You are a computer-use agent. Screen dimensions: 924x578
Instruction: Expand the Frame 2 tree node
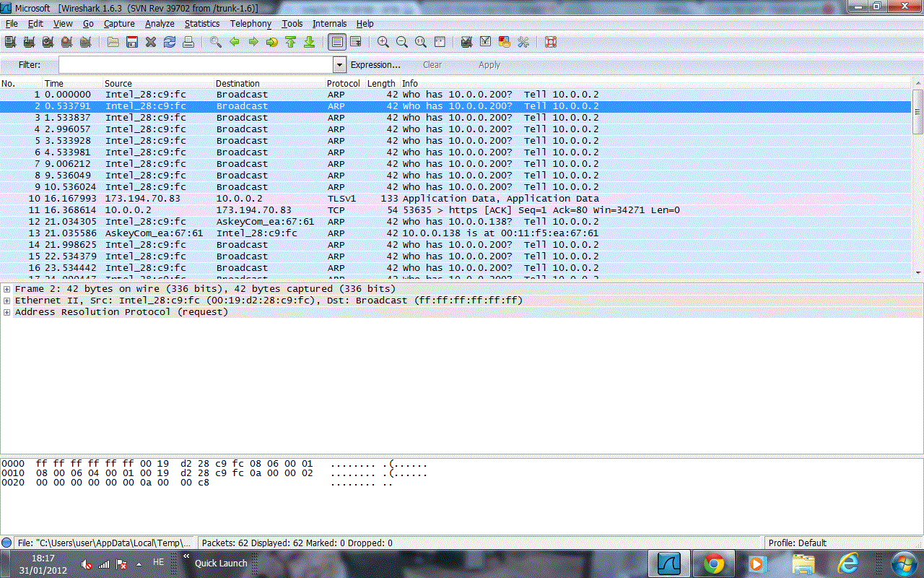tap(6, 289)
